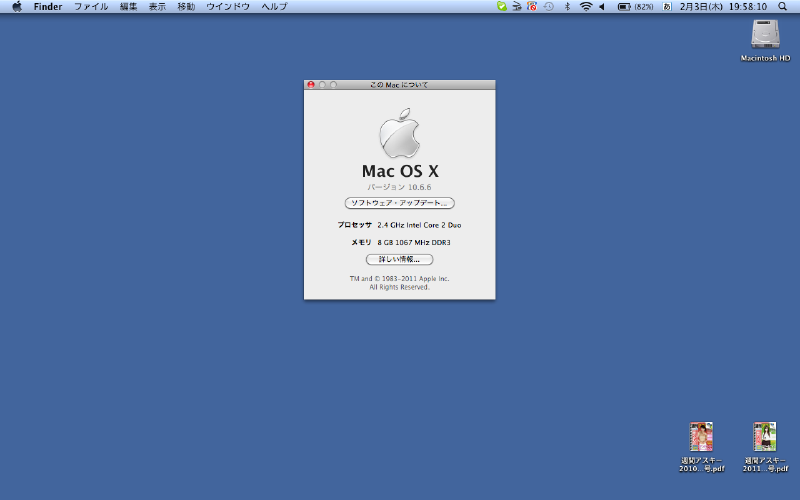Open the 表示 menu
This screenshot has height=500, width=800.
[157, 7]
